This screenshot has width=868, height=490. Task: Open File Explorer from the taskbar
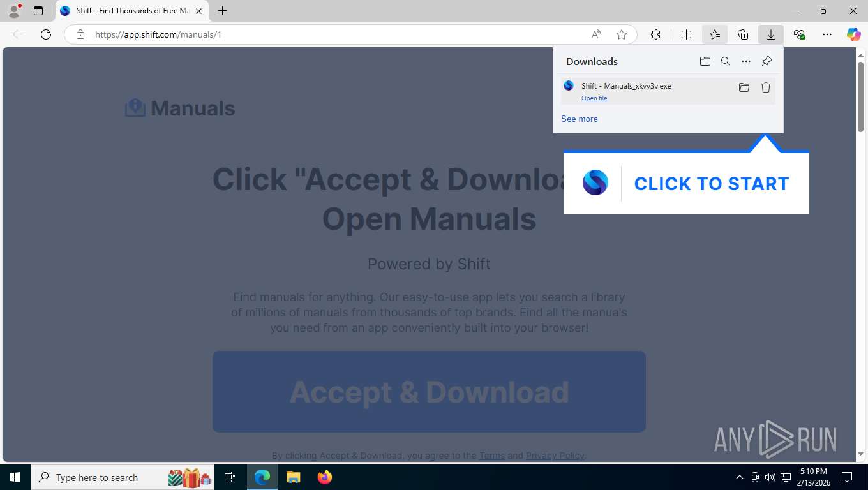[x=293, y=477]
